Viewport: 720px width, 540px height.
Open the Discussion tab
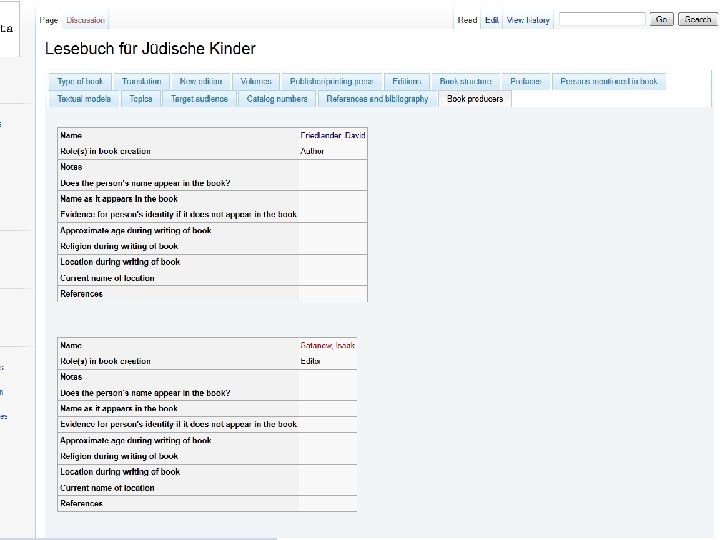(x=85, y=20)
